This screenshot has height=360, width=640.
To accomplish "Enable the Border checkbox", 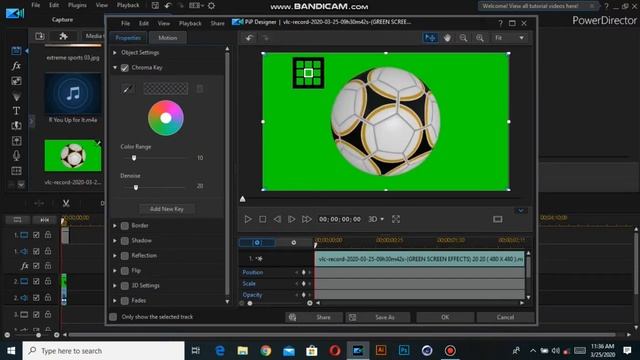I will click(125, 226).
